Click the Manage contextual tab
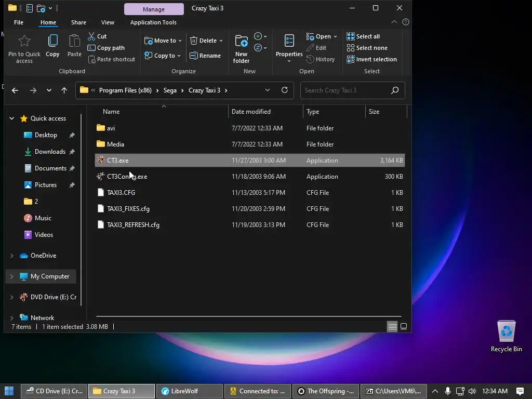This screenshot has height=399, width=532. pos(154,9)
